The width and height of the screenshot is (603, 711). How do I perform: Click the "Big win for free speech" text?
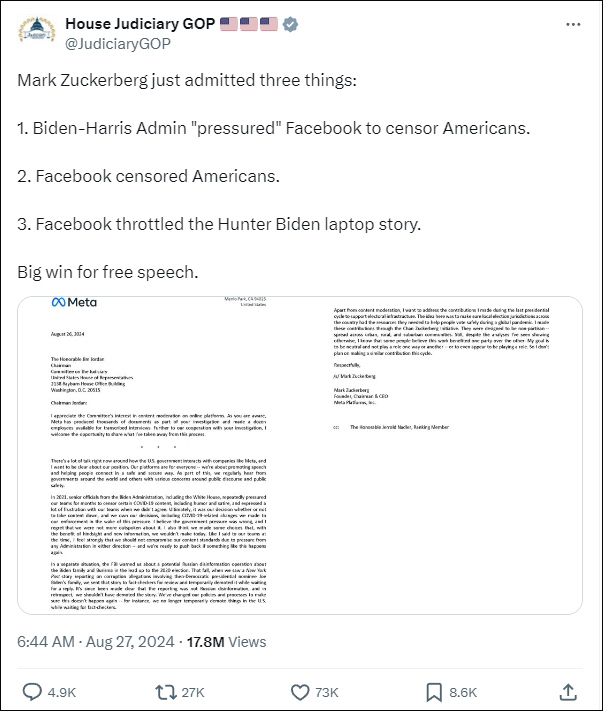coord(105,271)
